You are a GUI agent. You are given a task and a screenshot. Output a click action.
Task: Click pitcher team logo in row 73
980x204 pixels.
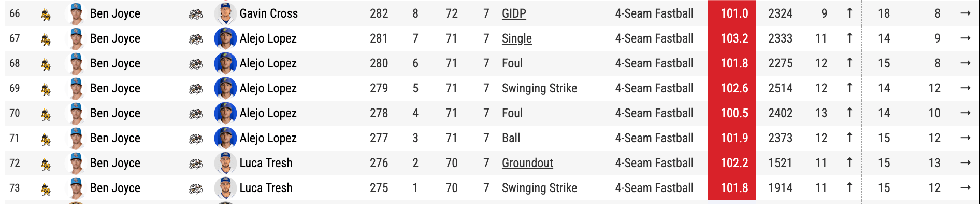[x=46, y=188]
